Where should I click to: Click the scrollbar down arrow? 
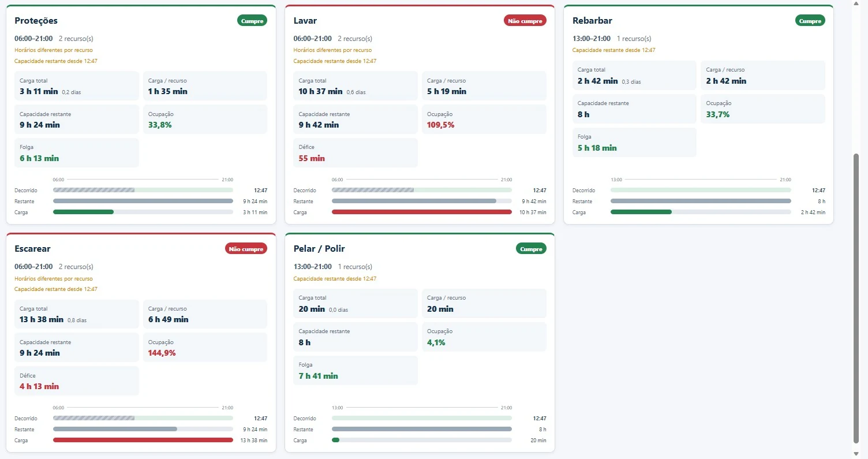coord(856,454)
